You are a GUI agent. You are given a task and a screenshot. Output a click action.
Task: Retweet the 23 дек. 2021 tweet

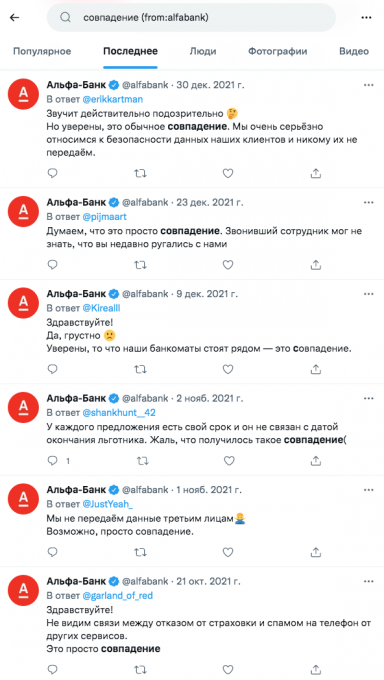click(140, 264)
